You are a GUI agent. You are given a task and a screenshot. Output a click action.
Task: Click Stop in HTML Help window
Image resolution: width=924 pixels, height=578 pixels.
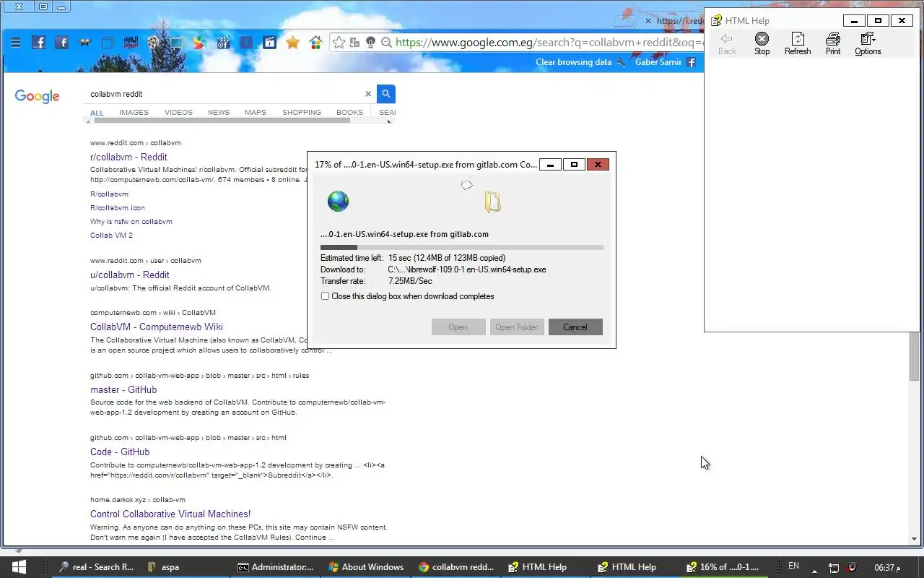[762, 43]
